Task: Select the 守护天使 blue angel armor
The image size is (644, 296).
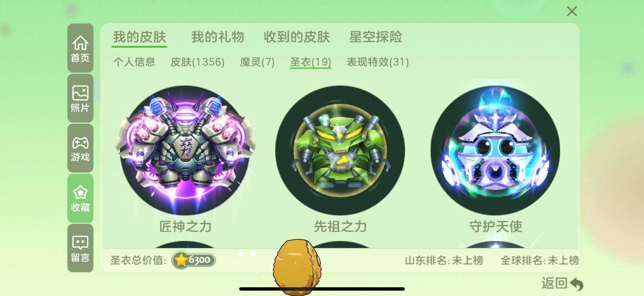Action: click(495, 150)
